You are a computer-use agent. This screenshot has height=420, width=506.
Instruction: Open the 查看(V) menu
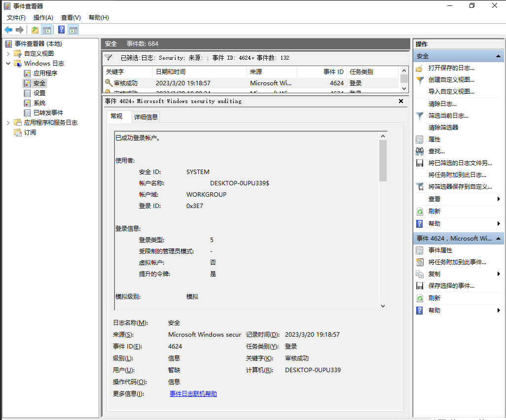click(x=71, y=18)
